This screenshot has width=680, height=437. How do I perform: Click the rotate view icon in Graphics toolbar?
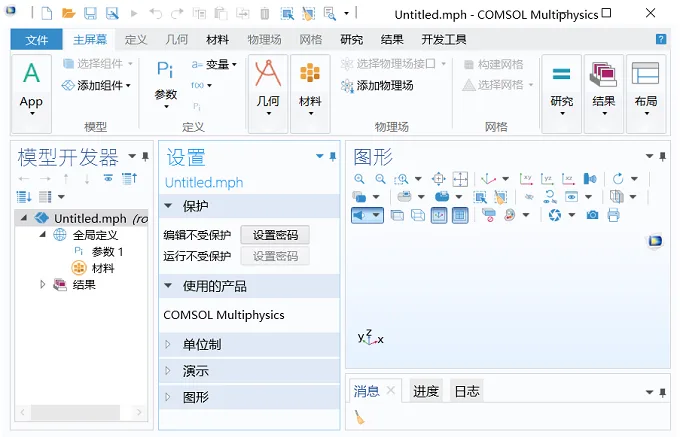[x=618, y=179]
